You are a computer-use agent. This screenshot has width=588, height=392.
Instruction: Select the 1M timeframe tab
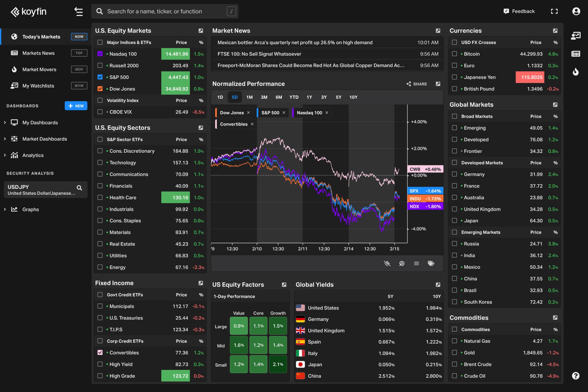(249, 97)
